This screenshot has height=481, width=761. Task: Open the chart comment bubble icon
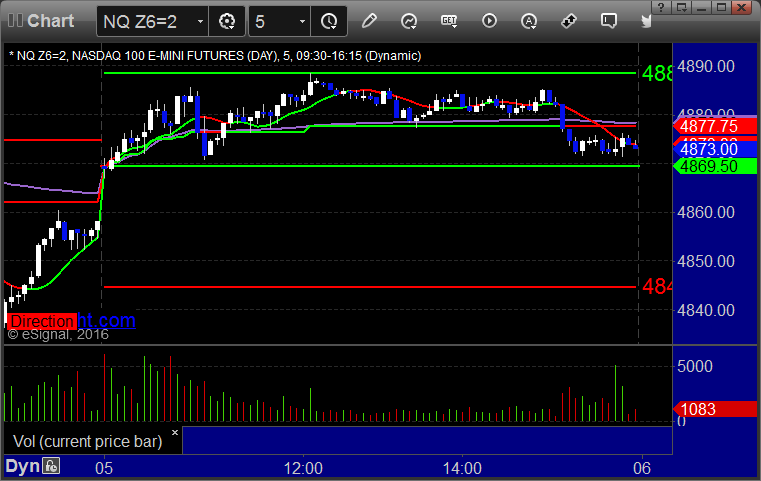(609, 21)
